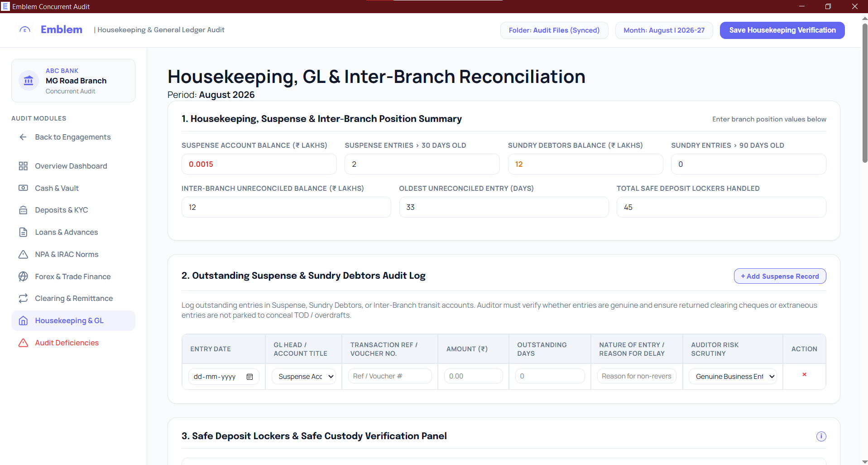Click Add Suspense Record button
Image resolution: width=868 pixels, height=465 pixels.
pyautogui.click(x=780, y=276)
